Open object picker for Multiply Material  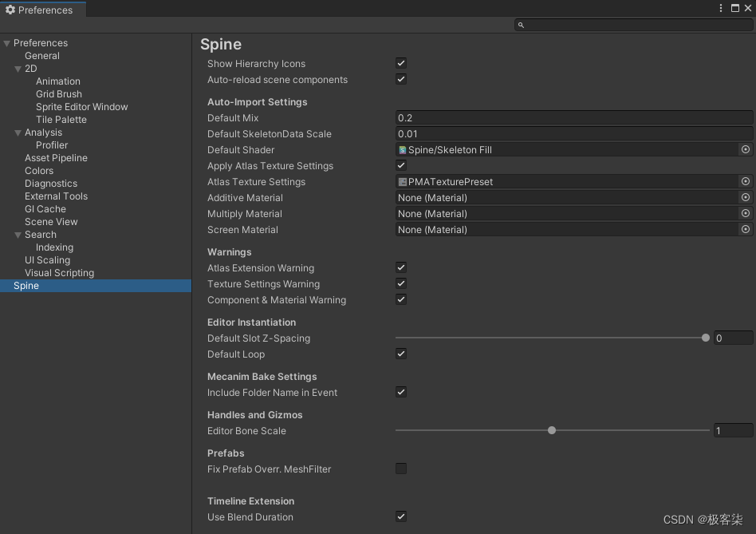click(746, 214)
